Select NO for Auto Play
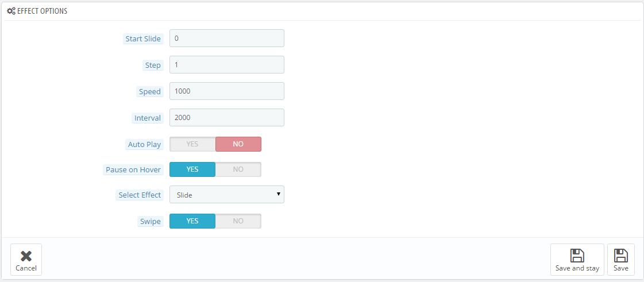644x282 pixels. pos(238,144)
